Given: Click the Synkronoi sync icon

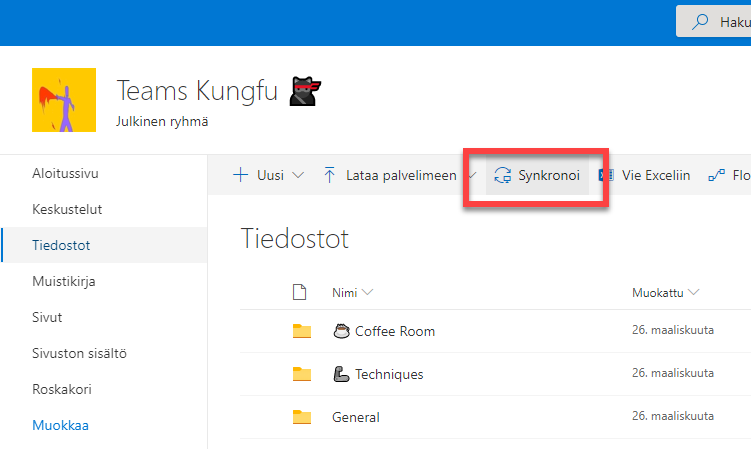Looking at the screenshot, I should [x=503, y=175].
